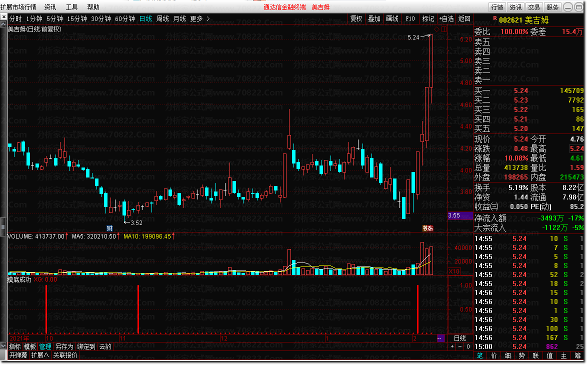Click the 管理 button
Viewport: 588px width, 365px height.
(x=45, y=346)
